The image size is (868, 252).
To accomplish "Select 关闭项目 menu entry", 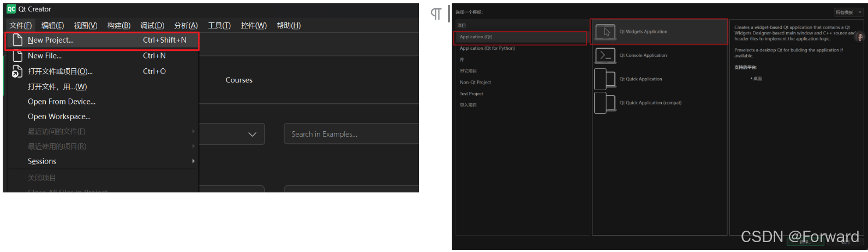I will (x=102, y=178).
